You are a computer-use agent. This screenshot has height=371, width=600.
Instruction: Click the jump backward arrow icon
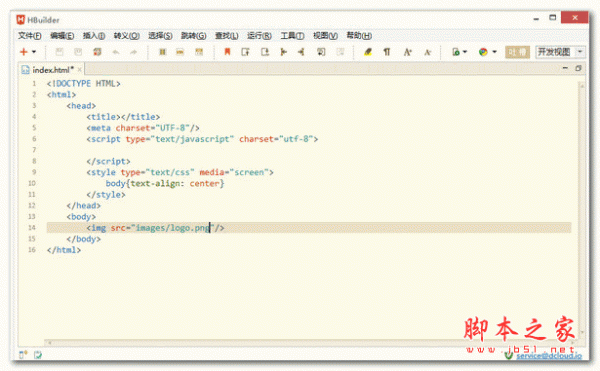[x=302, y=52]
